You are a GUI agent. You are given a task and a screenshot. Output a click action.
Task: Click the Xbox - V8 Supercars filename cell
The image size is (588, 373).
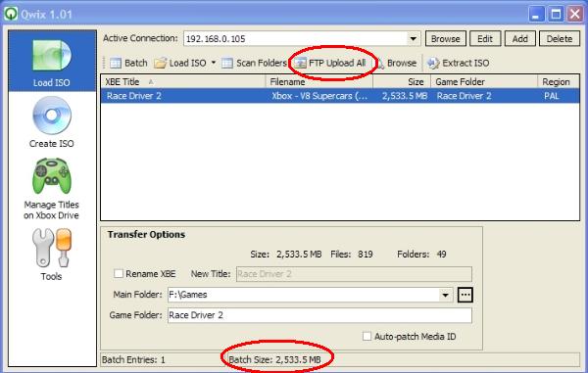(319, 96)
